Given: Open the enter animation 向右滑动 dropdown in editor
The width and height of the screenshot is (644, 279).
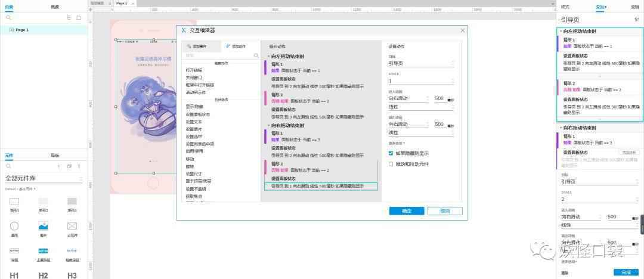Looking at the screenshot, I should click(408, 98).
